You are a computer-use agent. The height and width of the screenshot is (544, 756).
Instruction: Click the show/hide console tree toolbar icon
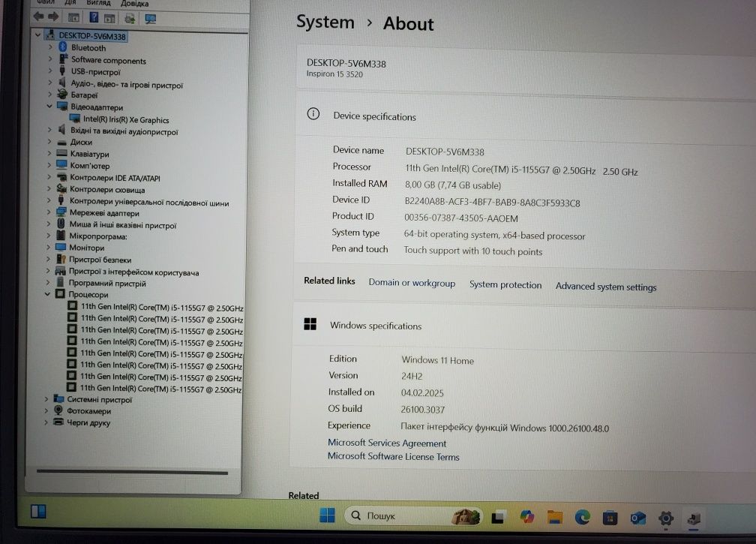[x=73, y=18]
